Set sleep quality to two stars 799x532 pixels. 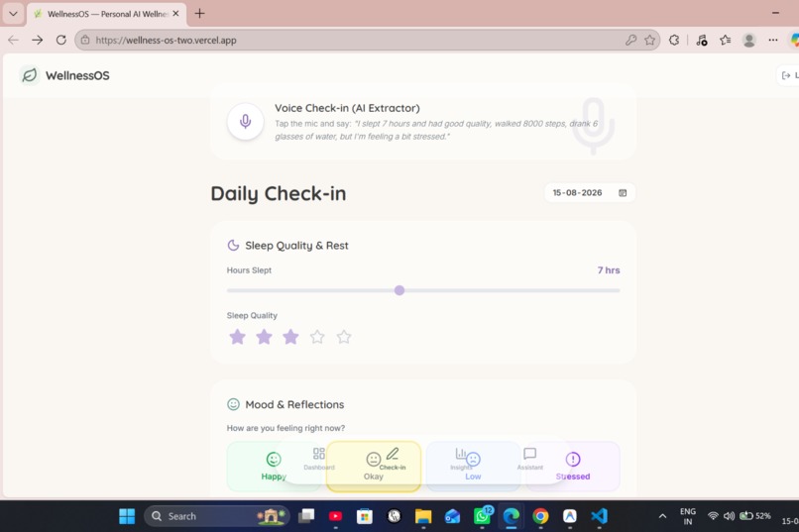tap(264, 337)
